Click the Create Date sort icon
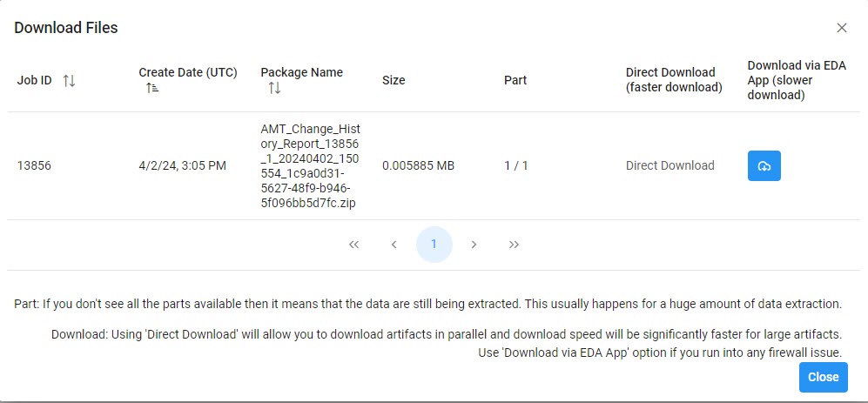The image size is (868, 403). [x=152, y=88]
